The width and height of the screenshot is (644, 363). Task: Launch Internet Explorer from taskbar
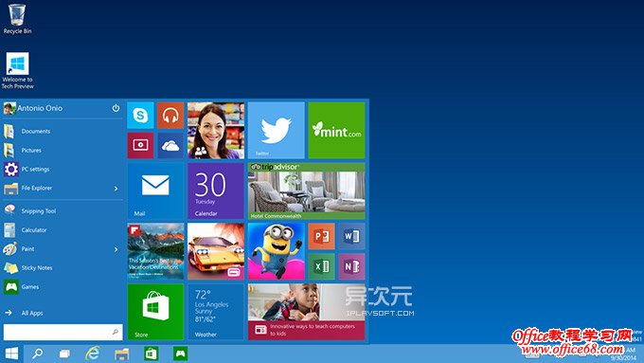coord(93,354)
